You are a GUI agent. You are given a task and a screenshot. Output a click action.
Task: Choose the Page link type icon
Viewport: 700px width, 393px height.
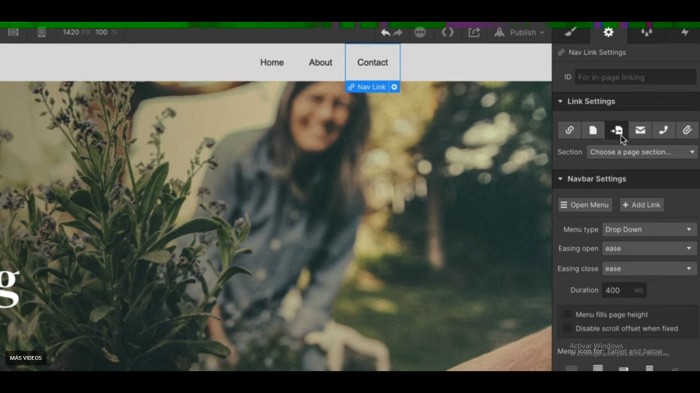tap(593, 130)
